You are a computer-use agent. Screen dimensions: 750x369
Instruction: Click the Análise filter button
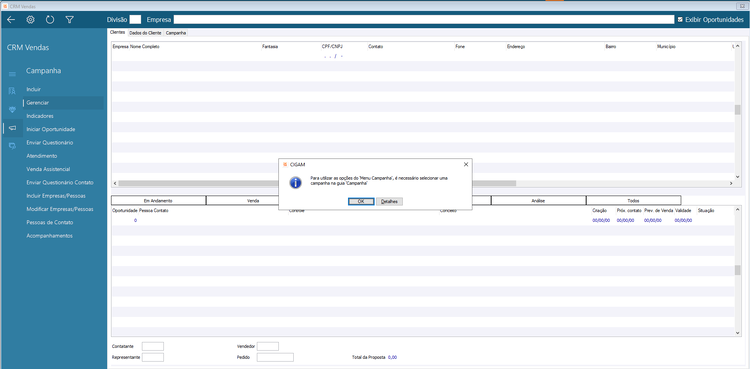[x=539, y=201]
